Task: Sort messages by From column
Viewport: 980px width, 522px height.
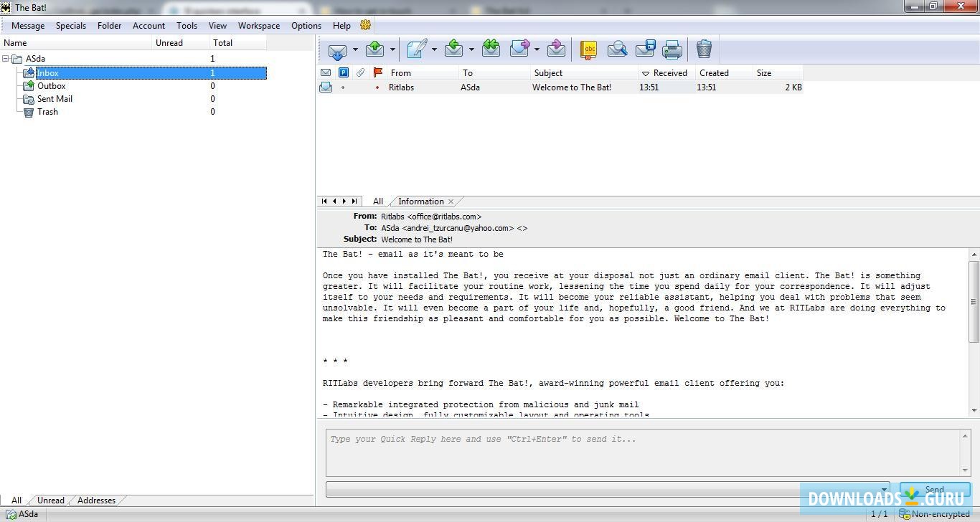Action: (x=423, y=73)
